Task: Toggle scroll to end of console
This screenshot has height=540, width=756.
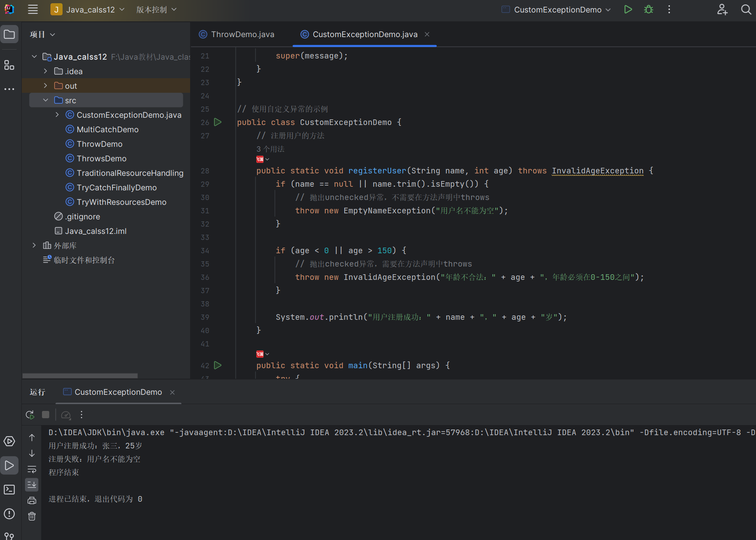Action: coord(32,484)
